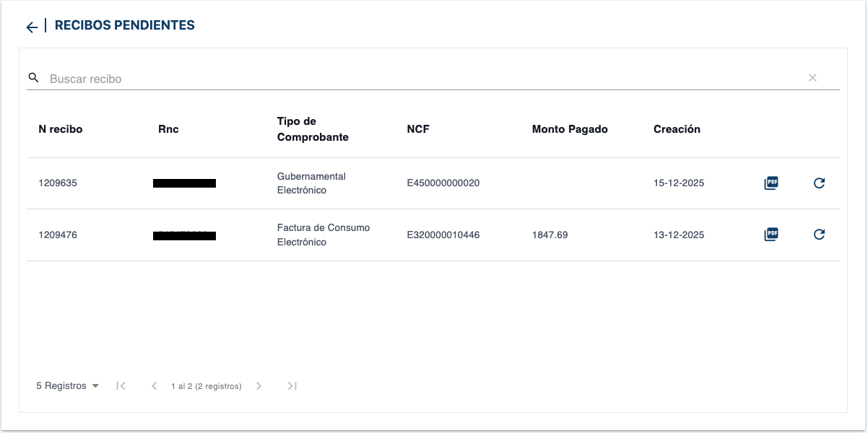868x433 pixels.
Task: Select receipt number 1209476 row
Action: click(58, 235)
